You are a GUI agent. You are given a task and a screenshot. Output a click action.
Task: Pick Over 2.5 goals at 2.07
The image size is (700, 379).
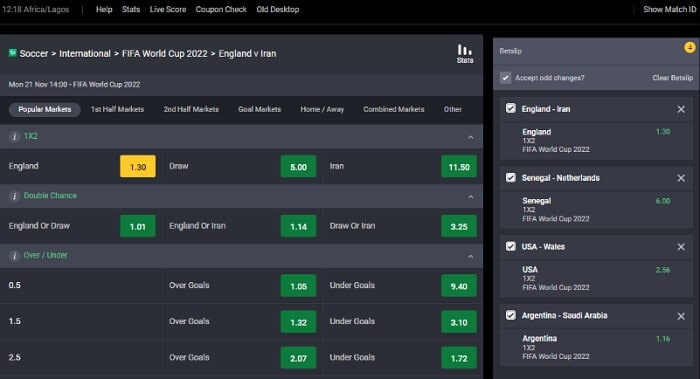click(x=298, y=358)
